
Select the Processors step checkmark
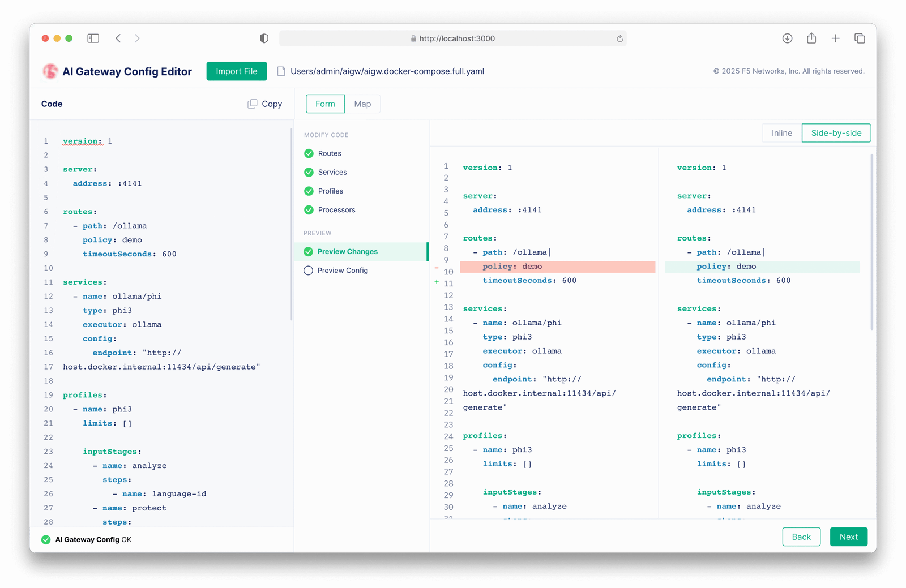(309, 210)
